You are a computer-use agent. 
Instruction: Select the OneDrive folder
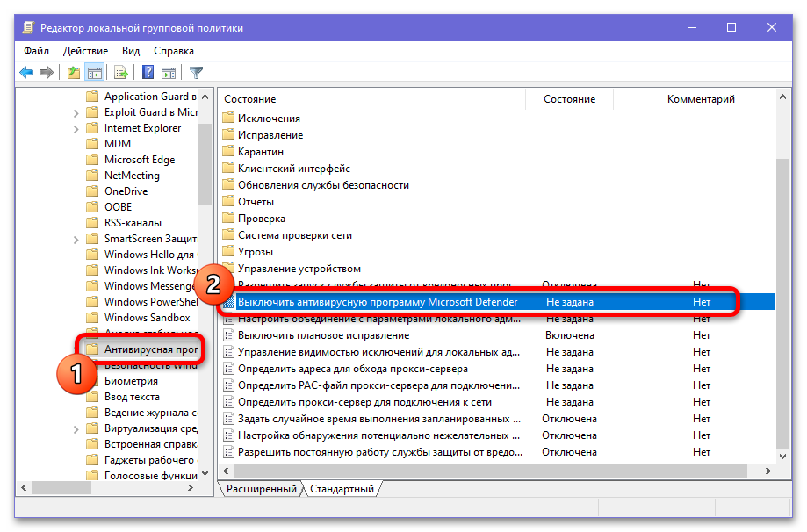click(117, 191)
